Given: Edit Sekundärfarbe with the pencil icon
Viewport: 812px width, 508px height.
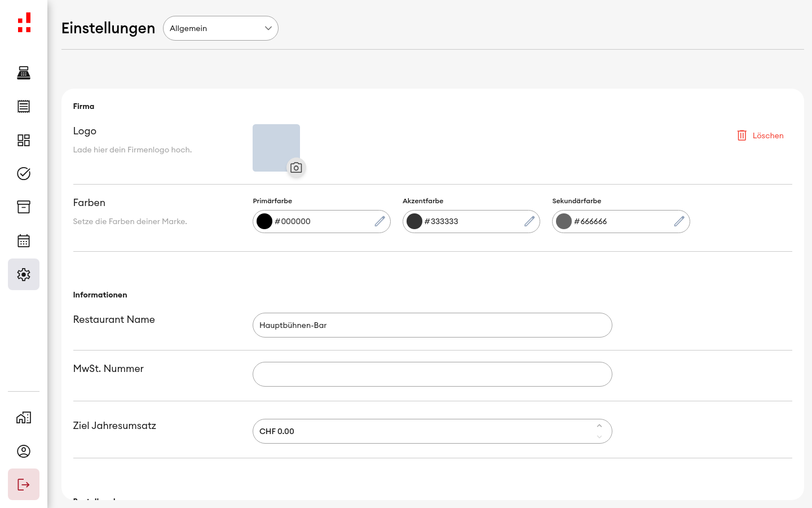Looking at the screenshot, I should (679, 221).
